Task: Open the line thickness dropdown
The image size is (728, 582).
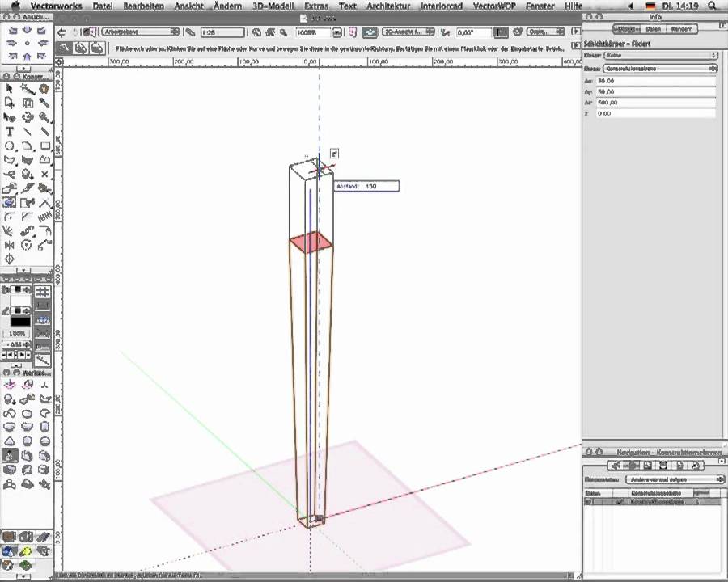Action: [x=16, y=345]
